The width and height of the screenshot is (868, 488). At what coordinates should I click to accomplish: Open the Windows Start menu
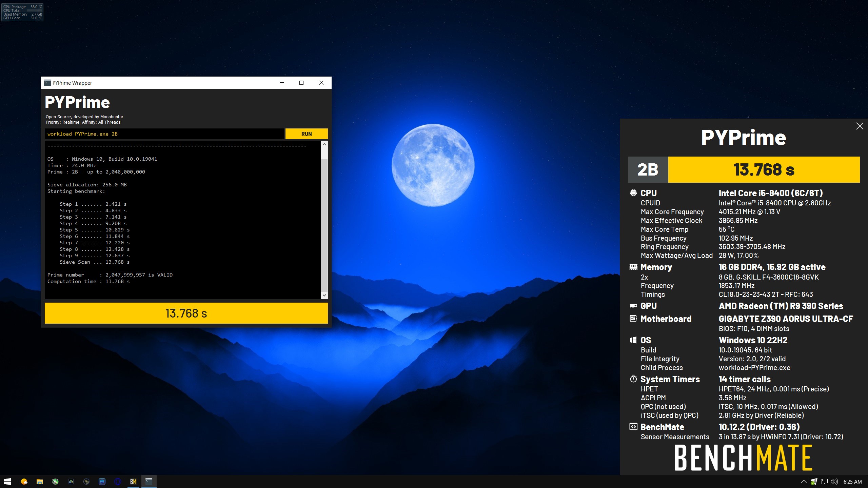click(7, 482)
